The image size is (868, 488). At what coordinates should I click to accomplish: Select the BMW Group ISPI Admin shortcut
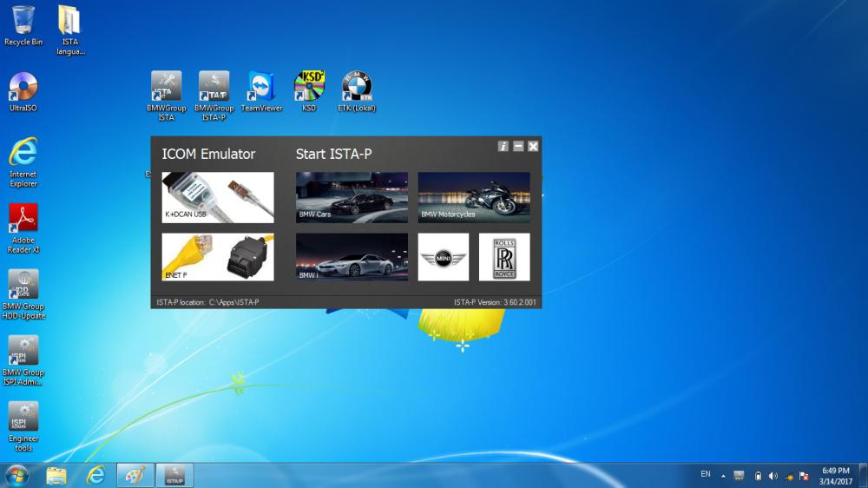(x=23, y=360)
